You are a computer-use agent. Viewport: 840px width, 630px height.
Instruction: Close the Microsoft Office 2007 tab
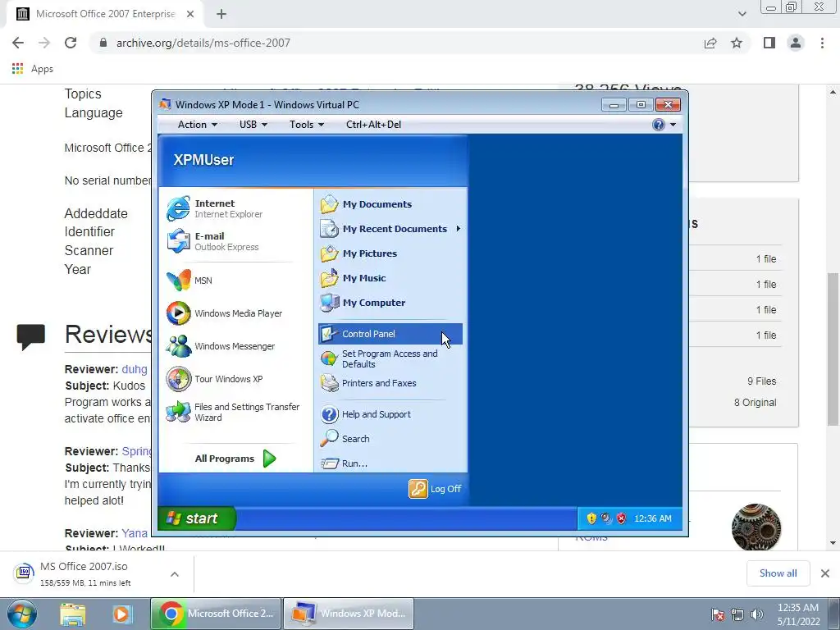point(190,15)
